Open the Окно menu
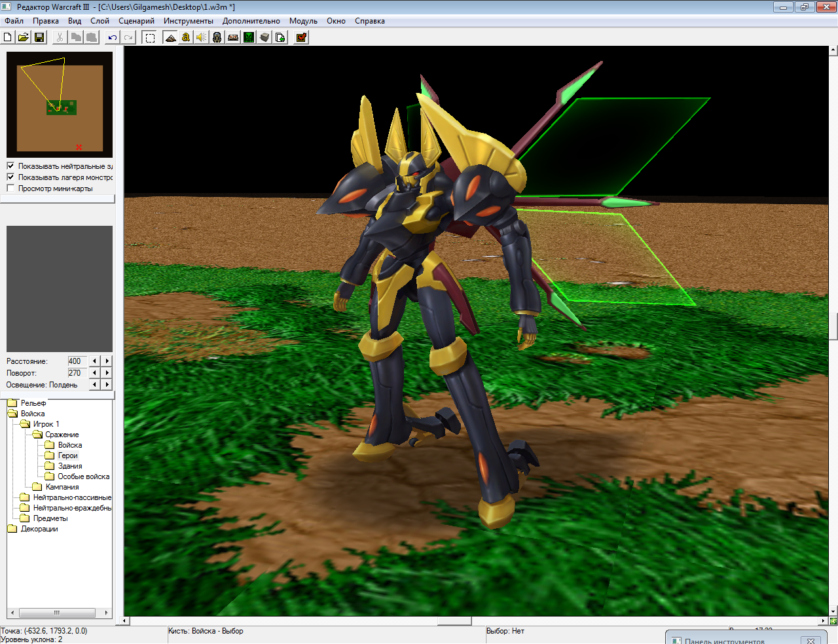 coord(336,21)
